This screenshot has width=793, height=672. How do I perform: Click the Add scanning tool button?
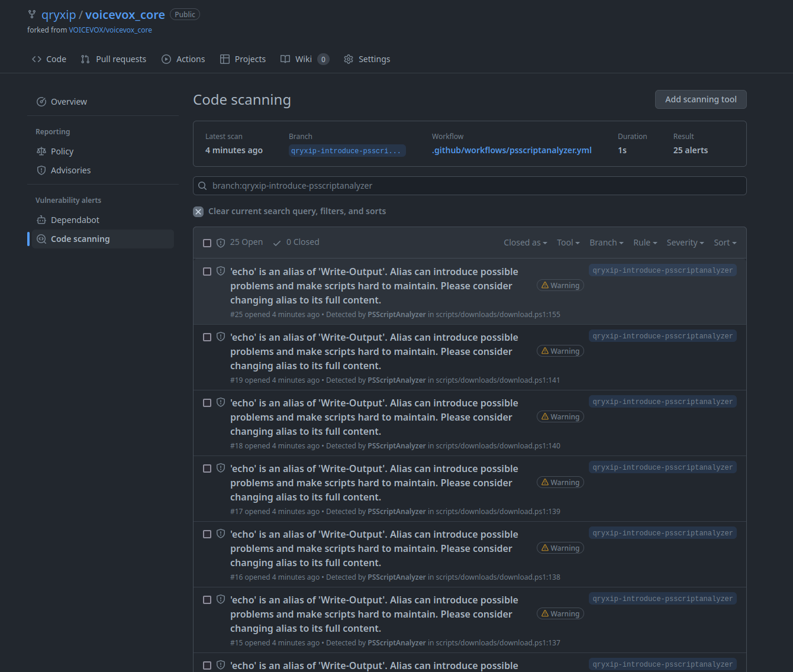click(x=701, y=99)
